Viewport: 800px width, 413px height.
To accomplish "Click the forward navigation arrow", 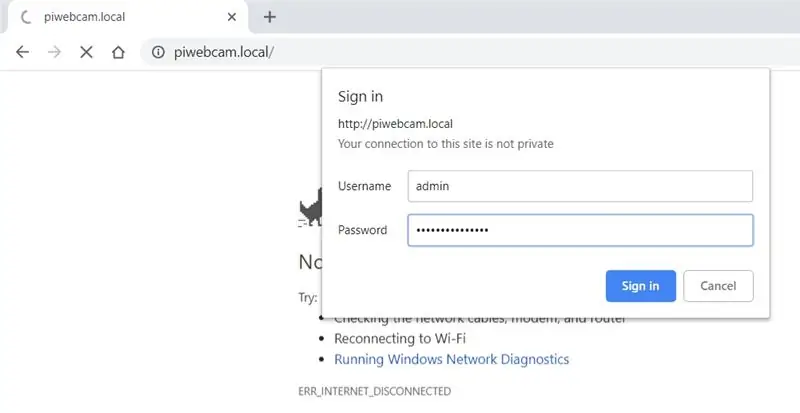I will click(x=54, y=52).
